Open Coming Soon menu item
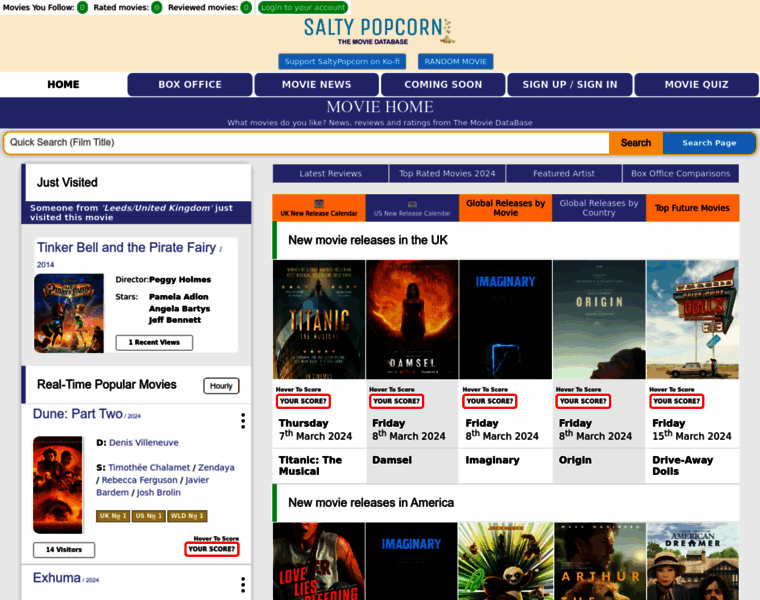760x600 pixels. (x=443, y=84)
